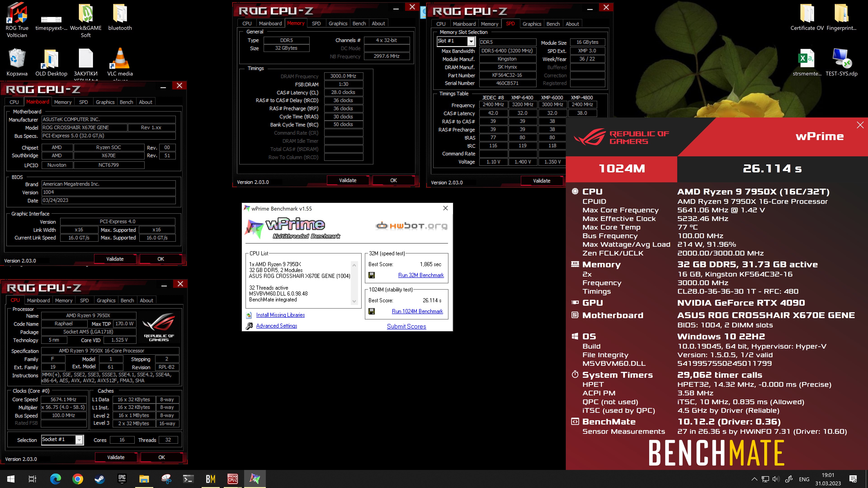Click Run 32M Benchmark link
Image resolution: width=868 pixels, height=488 pixels.
[421, 275]
